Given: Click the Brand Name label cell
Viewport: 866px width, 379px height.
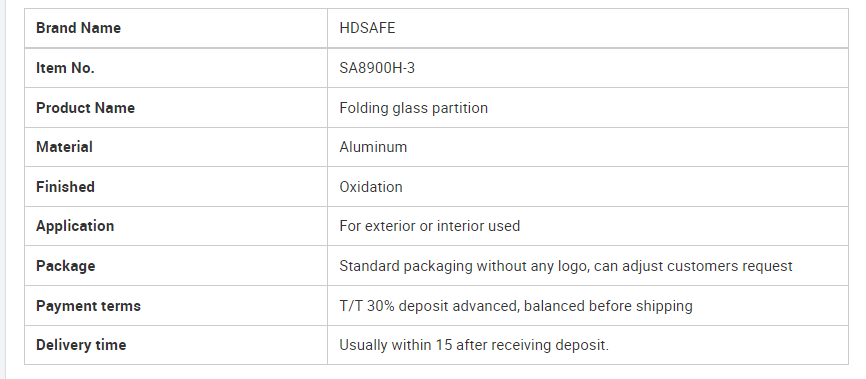Looking at the screenshot, I should click(x=176, y=28).
